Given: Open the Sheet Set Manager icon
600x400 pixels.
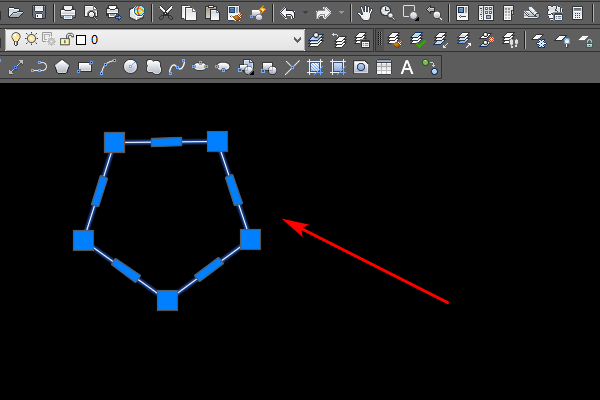Looking at the screenshot, I should [x=531, y=13].
